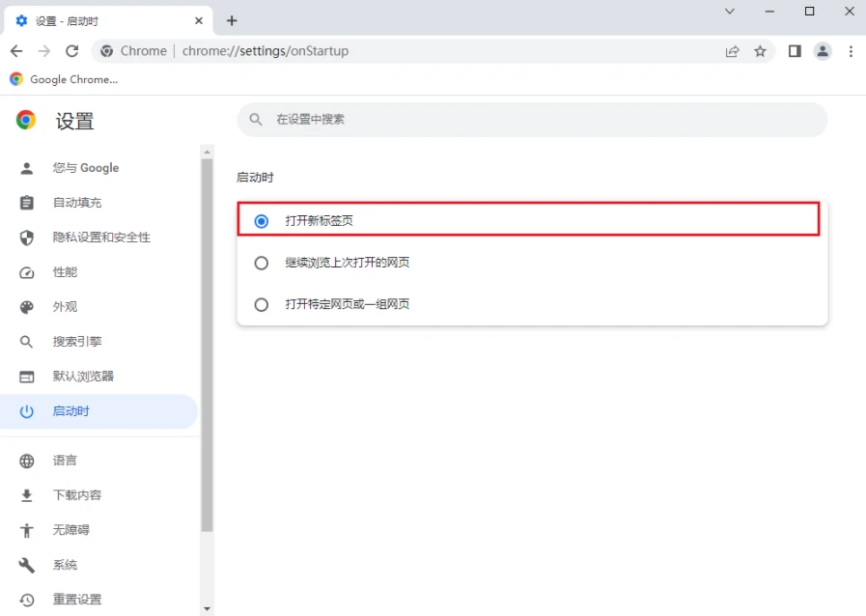Open Chrome's three-dot menu
Image resolution: width=866 pixels, height=616 pixels.
click(x=851, y=51)
